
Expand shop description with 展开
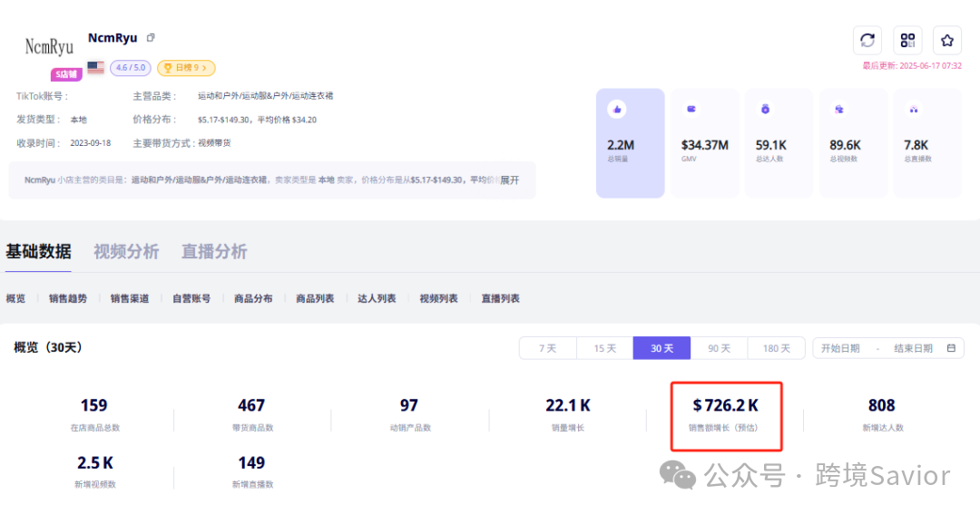coord(509,179)
